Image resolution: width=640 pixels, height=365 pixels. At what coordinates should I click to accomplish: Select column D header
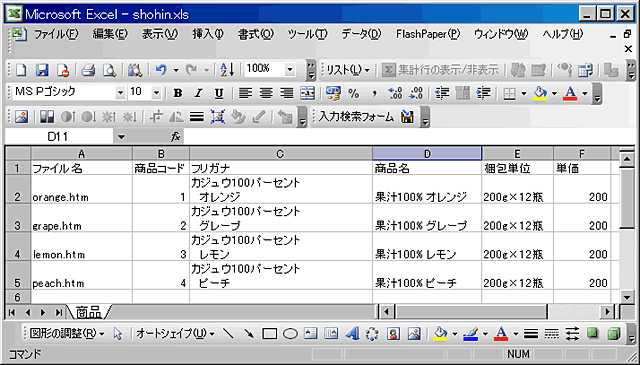tap(427, 154)
